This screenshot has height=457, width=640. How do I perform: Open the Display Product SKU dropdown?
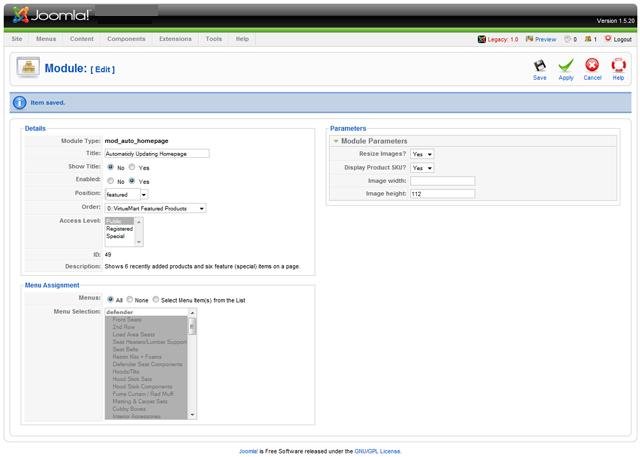(x=422, y=168)
